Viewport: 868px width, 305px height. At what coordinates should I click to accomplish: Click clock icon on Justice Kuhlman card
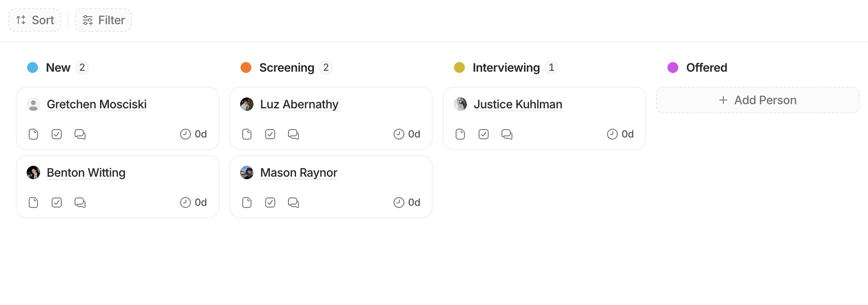[x=612, y=134]
